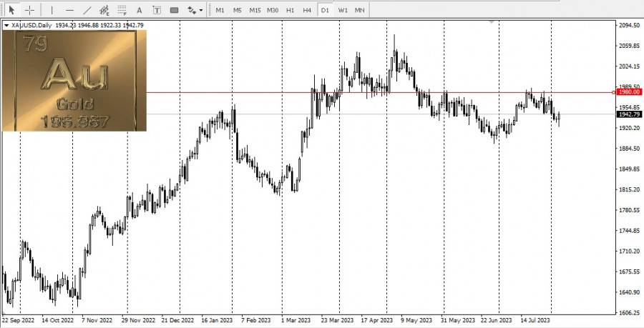Activate the crosshair tool

(x=29, y=10)
